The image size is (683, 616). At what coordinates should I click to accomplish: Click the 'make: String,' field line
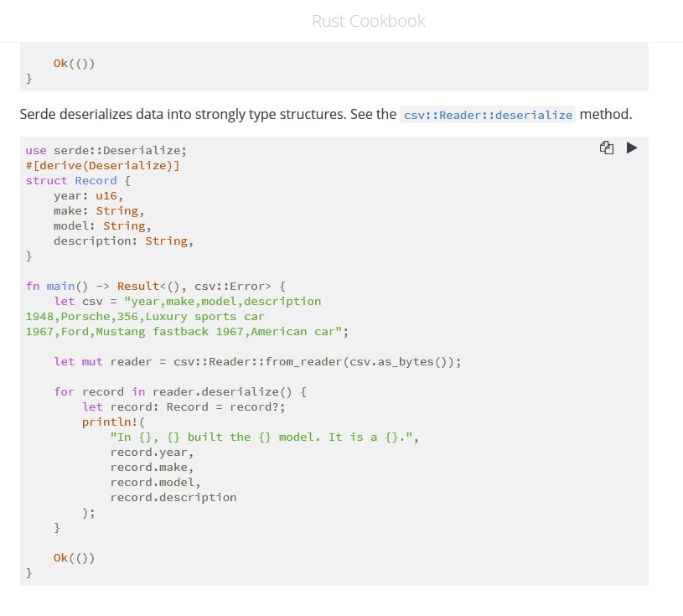click(99, 211)
